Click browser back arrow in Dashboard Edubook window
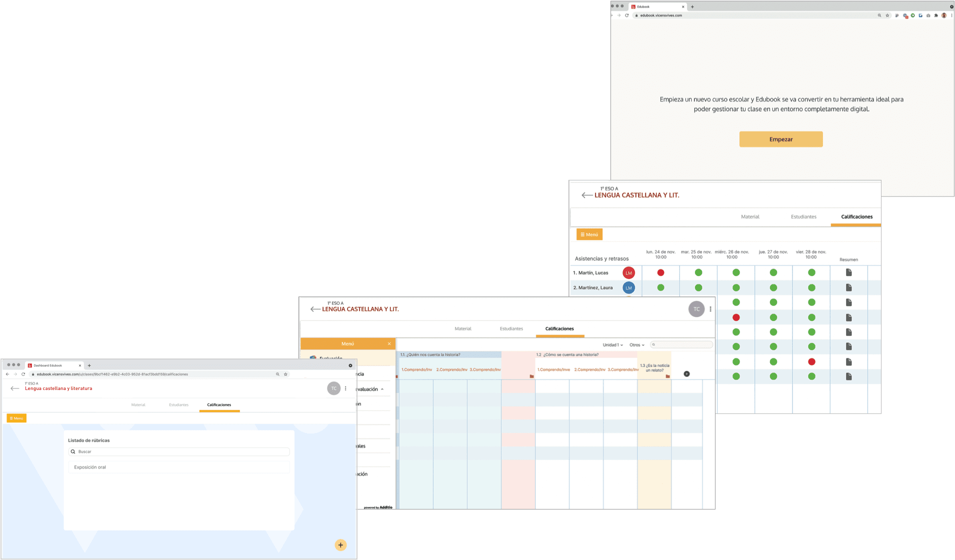The width and height of the screenshot is (955, 560). pyautogui.click(x=7, y=374)
